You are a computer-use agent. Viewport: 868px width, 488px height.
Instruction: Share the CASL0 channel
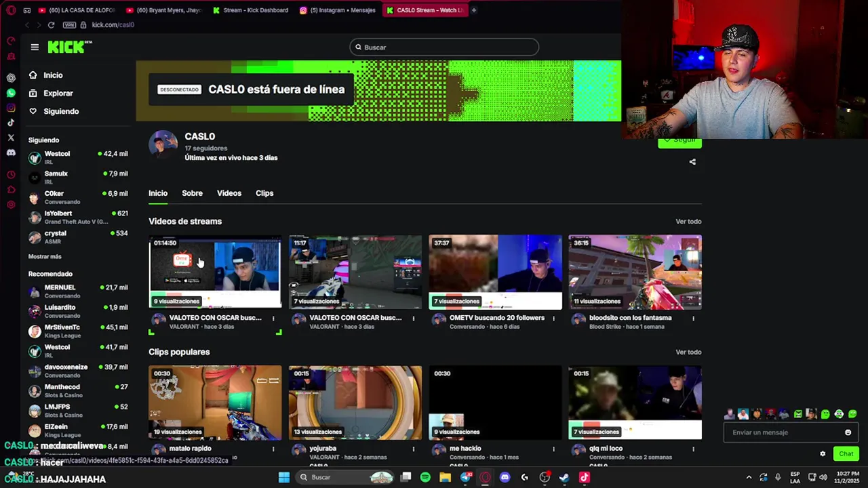click(x=692, y=162)
